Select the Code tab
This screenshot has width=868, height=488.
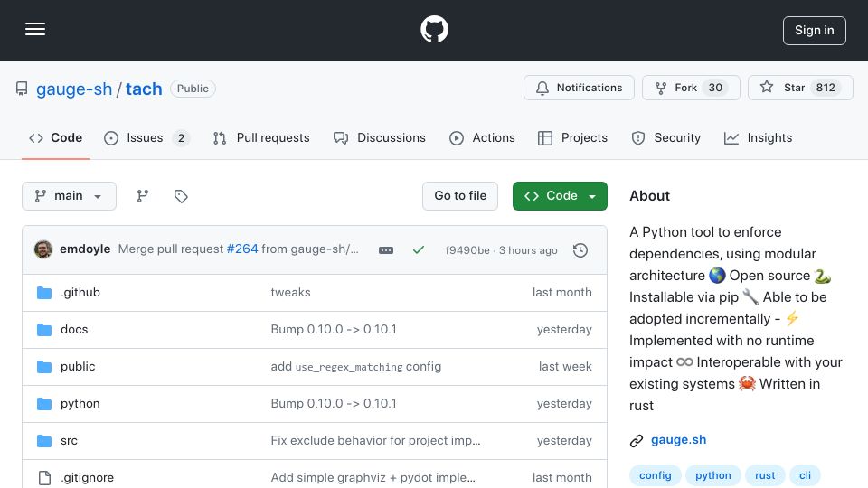pyautogui.click(x=56, y=137)
